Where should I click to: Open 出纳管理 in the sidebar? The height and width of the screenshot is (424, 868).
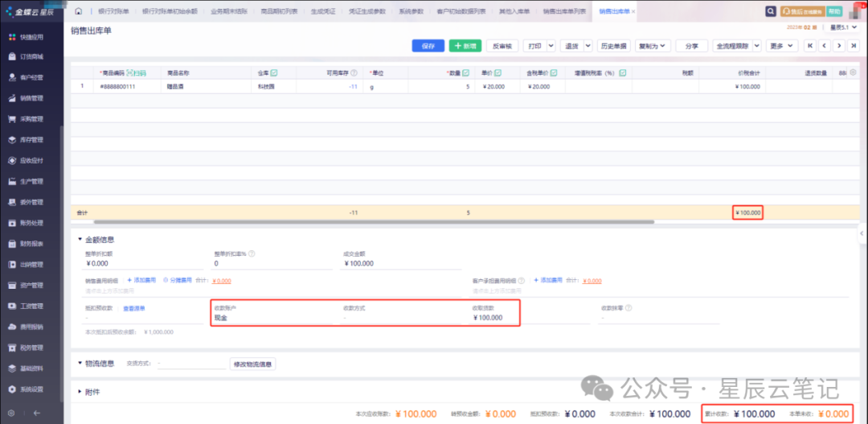click(31, 265)
